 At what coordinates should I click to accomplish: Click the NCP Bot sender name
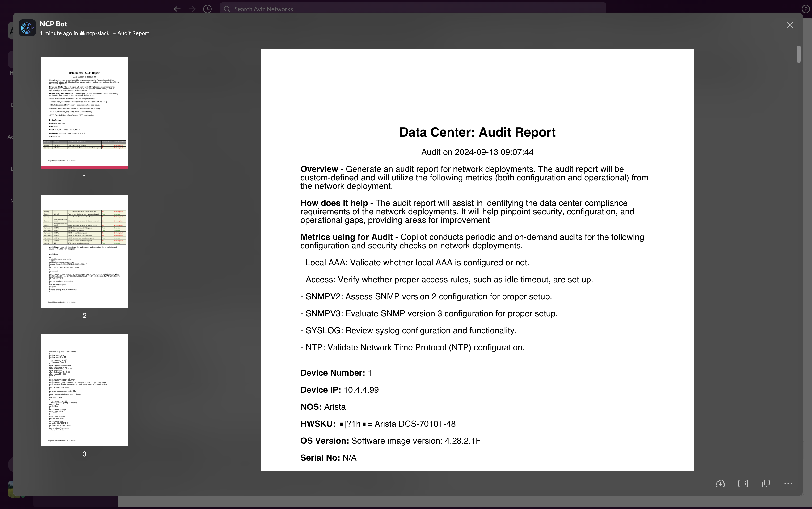tap(53, 24)
